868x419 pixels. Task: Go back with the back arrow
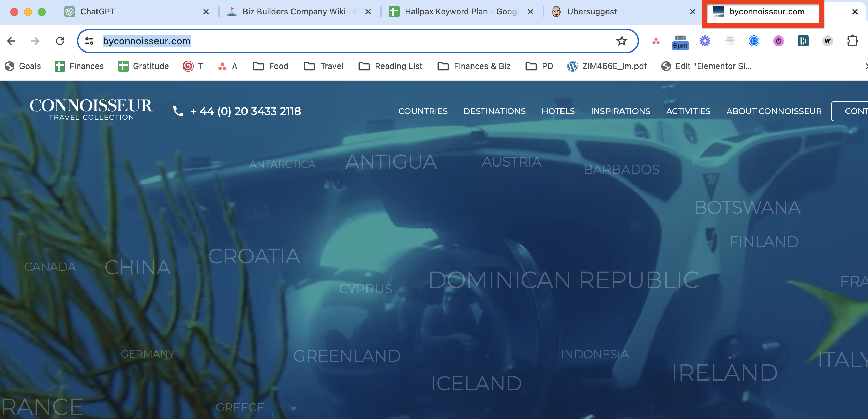pyautogui.click(x=11, y=41)
